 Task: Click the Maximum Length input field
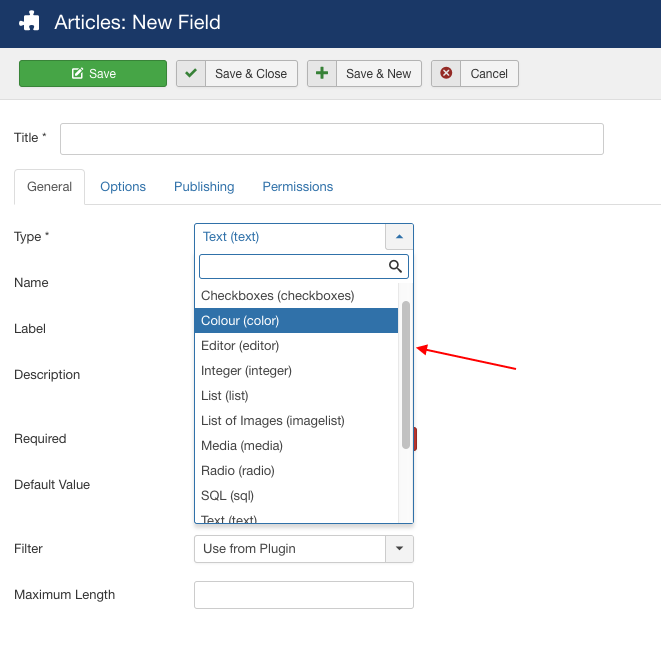[x=303, y=595]
